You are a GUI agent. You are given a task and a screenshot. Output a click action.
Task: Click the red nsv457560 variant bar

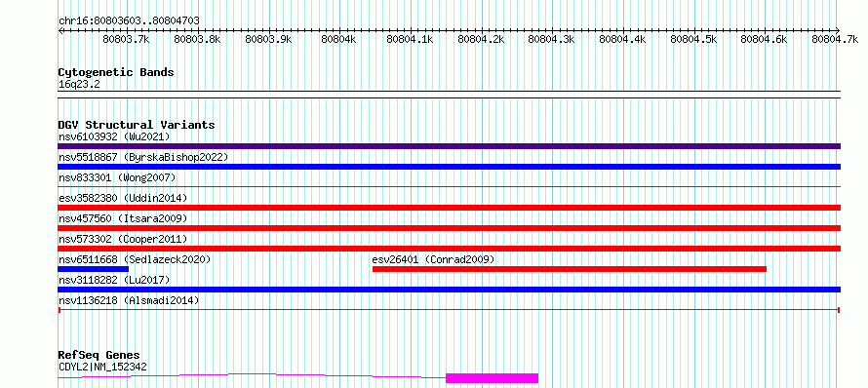coord(449,228)
